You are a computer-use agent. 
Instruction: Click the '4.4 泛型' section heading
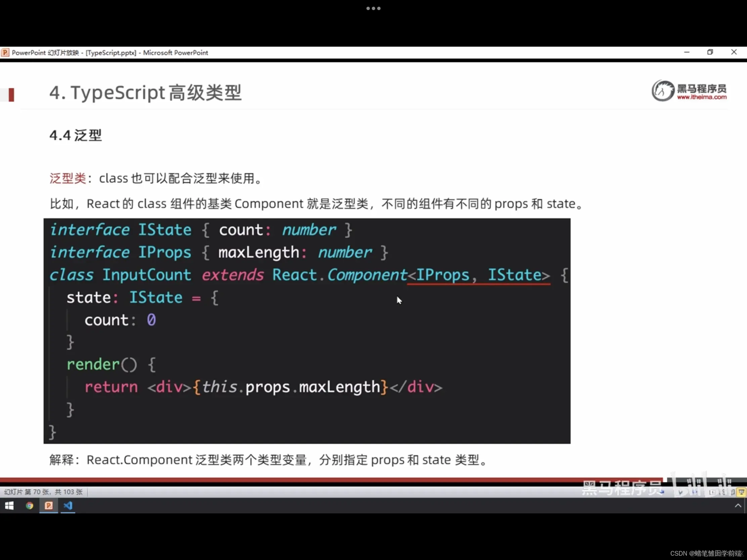[x=76, y=135]
